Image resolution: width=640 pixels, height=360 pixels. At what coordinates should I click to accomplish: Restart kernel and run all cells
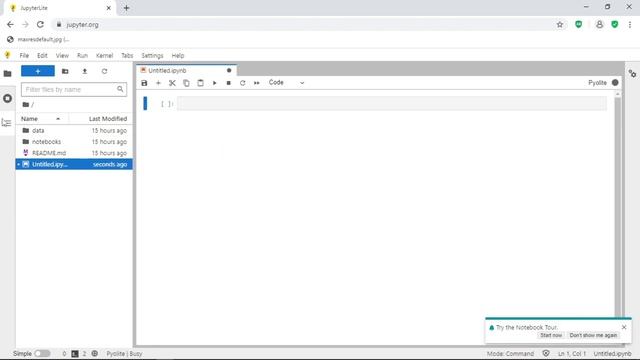257,83
